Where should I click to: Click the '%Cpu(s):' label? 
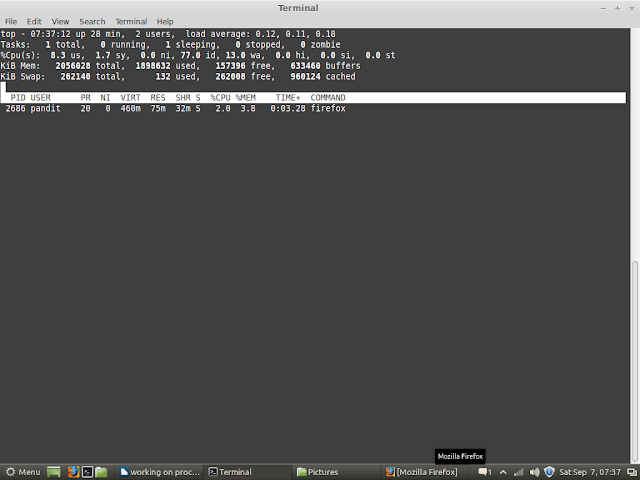[x=20, y=55]
